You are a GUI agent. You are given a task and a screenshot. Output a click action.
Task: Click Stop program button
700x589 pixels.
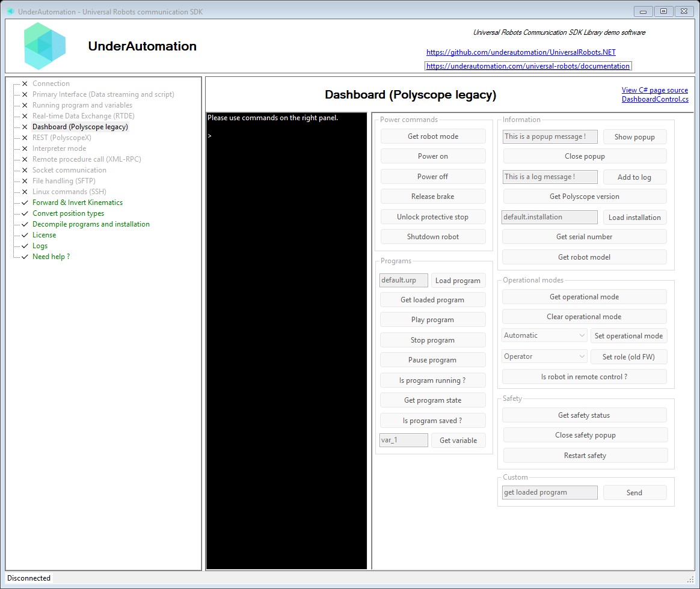point(432,340)
